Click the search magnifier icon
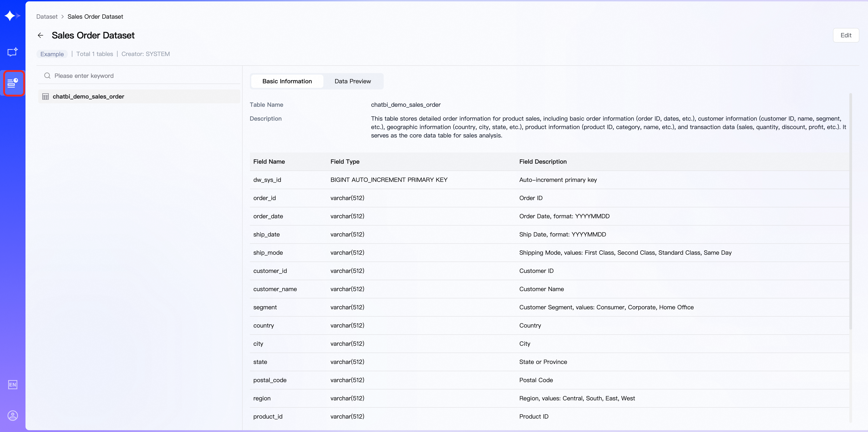 47,76
